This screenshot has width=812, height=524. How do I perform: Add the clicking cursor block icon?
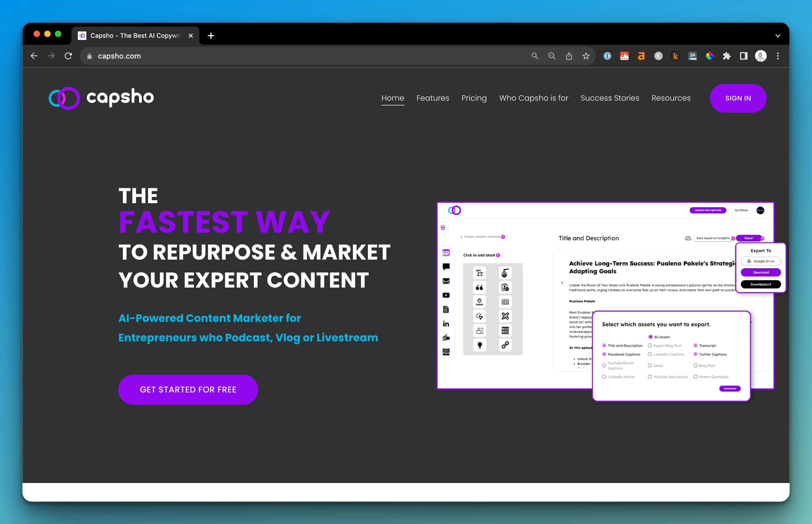[479, 316]
